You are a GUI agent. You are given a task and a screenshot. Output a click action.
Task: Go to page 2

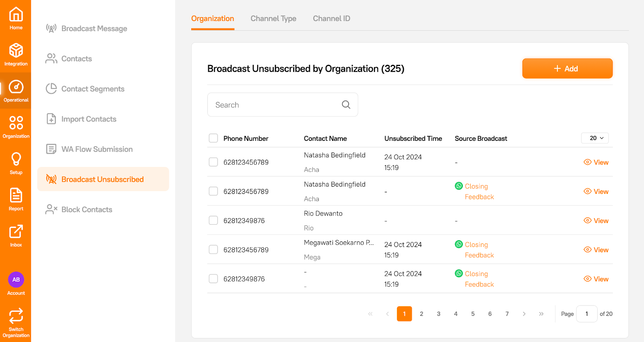pyautogui.click(x=421, y=314)
